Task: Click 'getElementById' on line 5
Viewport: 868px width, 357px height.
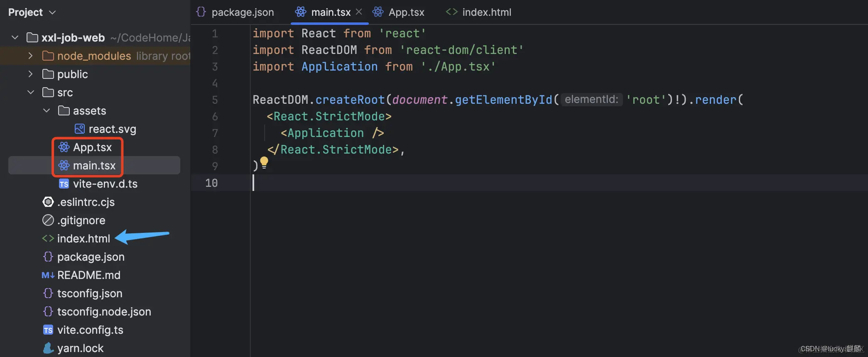Action: [x=504, y=100]
